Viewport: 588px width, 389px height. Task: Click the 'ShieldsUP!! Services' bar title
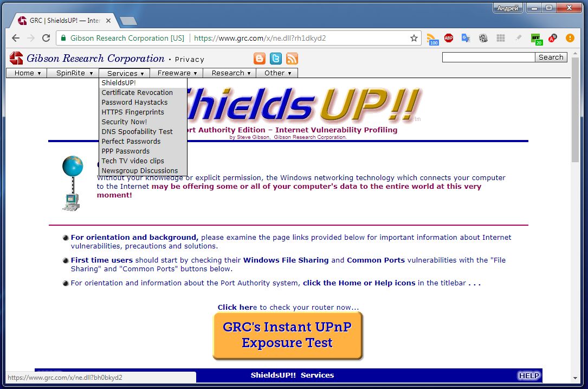point(292,375)
